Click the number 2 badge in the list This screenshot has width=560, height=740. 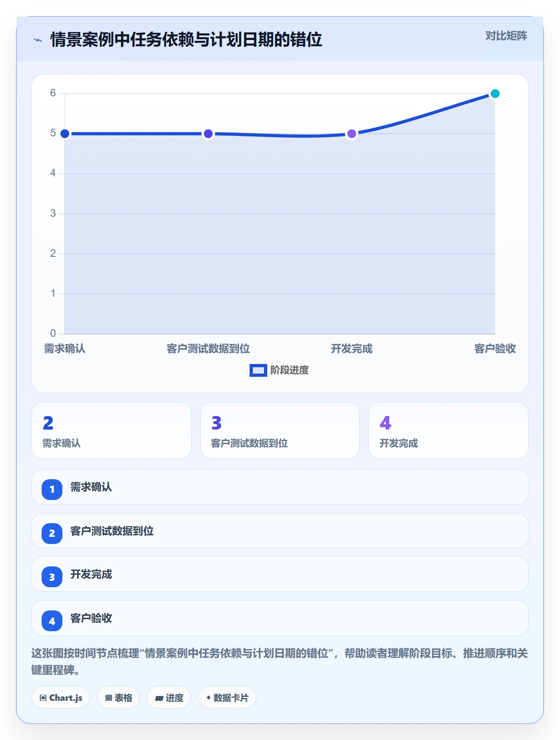click(52, 533)
